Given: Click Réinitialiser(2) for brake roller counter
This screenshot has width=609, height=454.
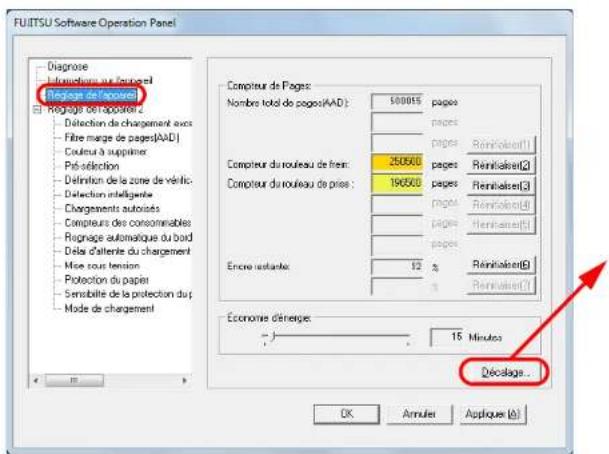Looking at the screenshot, I should pyautogui.click(x=501, y=165).
